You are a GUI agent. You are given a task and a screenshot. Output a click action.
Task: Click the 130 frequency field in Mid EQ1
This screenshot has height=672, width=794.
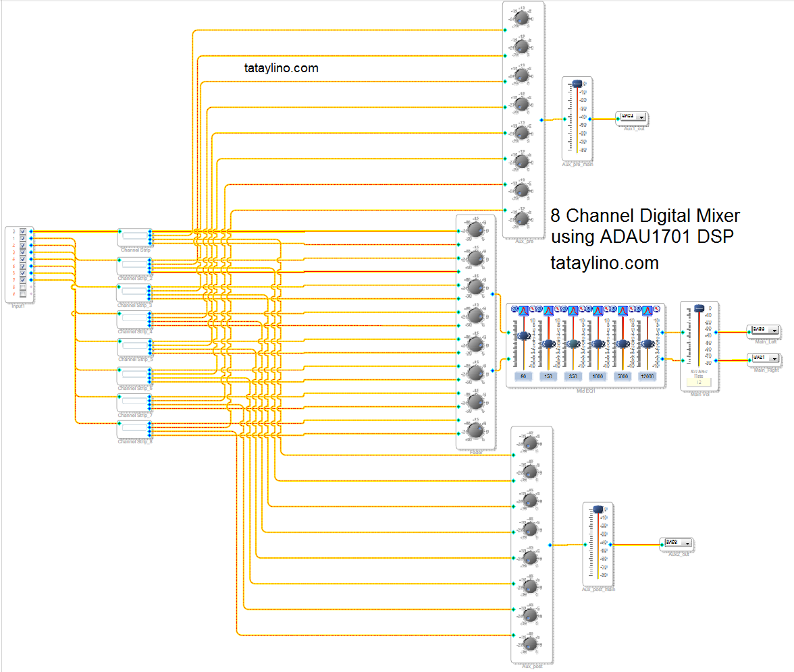tap(548, 376)
